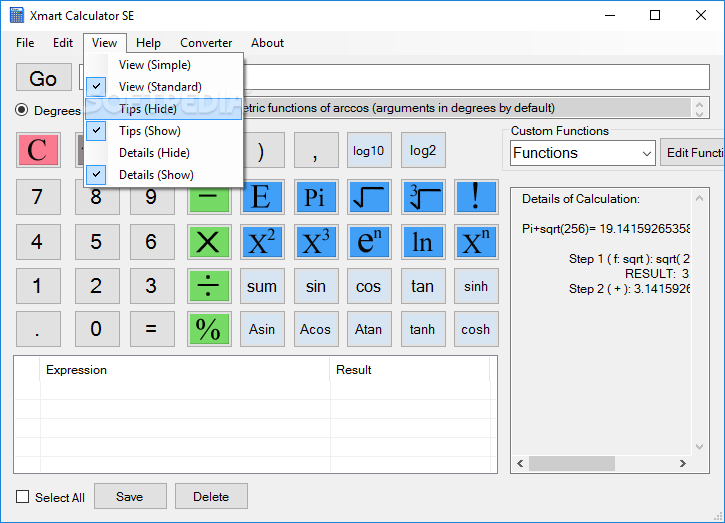Click the number 4 key
The height and width of the screenshot is (523, 725).
click(38, 242)
